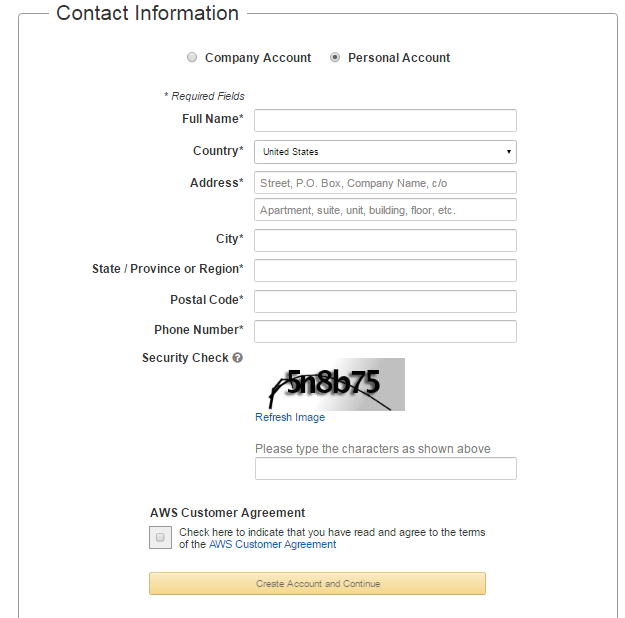Click Create Account and Continue button

pos(317,584)
